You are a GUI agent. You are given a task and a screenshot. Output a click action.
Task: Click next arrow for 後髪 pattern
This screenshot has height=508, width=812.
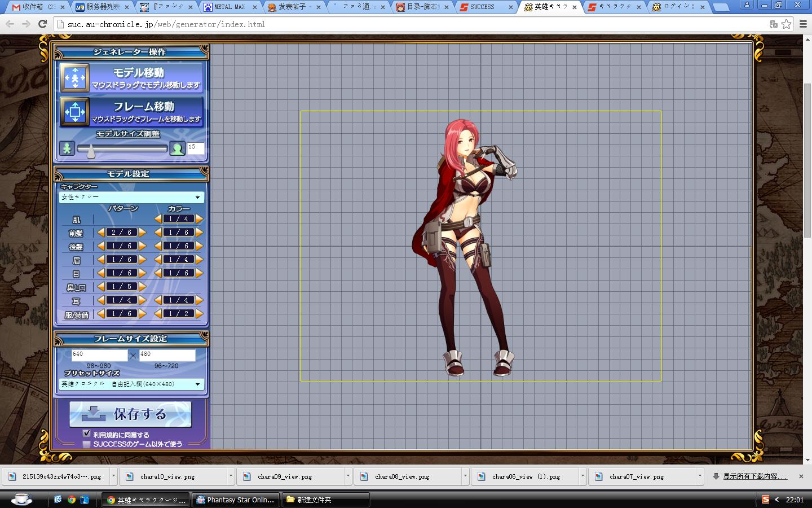pyautogui.click(x=142, y=246)
